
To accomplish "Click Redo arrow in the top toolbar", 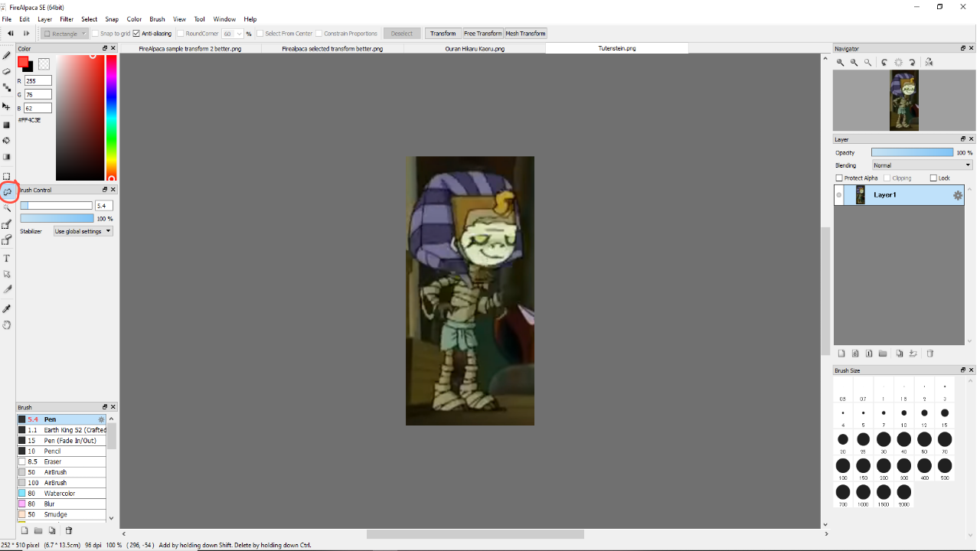I will [26, 34].
